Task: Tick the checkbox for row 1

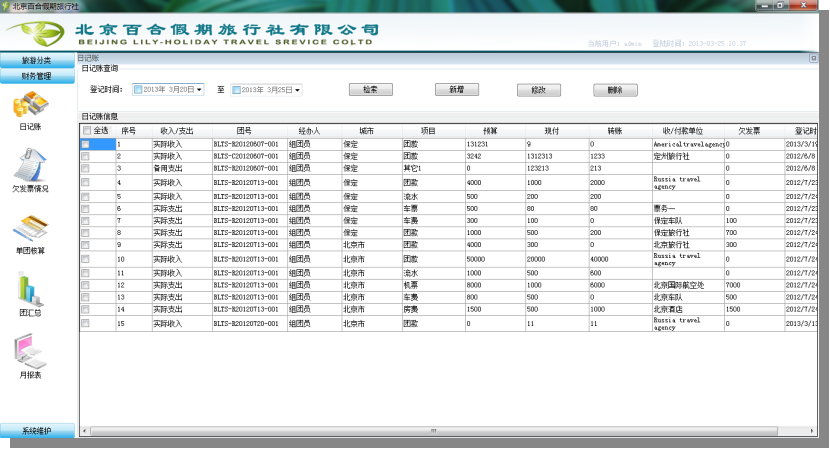Action: point(85,144)
